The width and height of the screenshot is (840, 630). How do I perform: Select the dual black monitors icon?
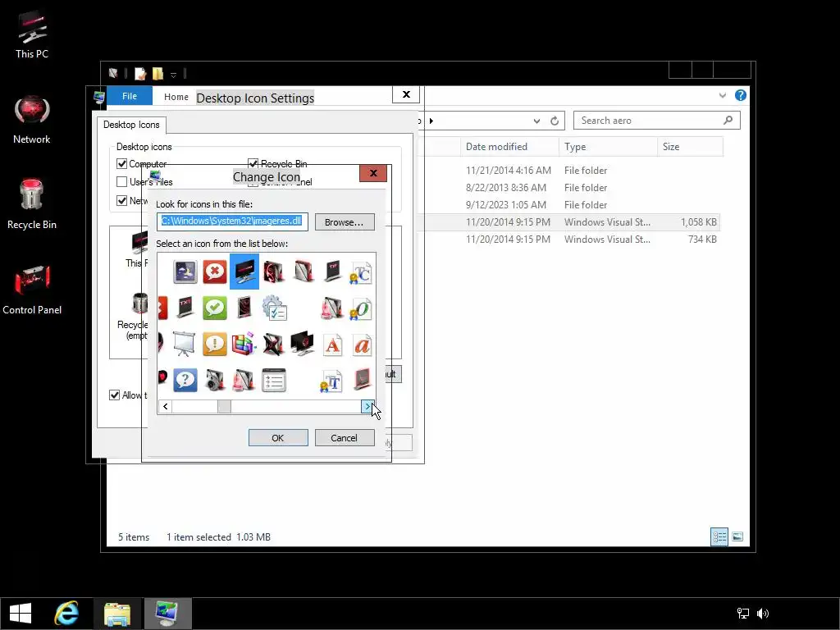point(303,344)
